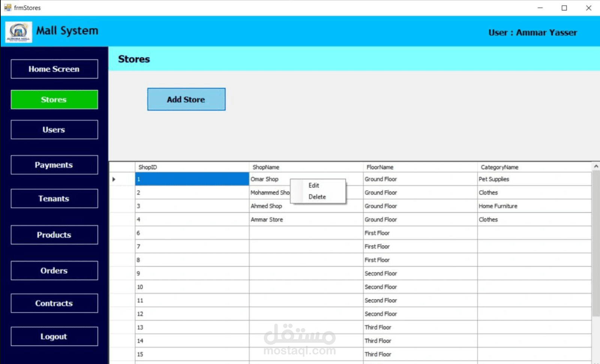600x364 pixels.
Task: Select the ShopID cell with value 12
Action: (x=192, y=314)
